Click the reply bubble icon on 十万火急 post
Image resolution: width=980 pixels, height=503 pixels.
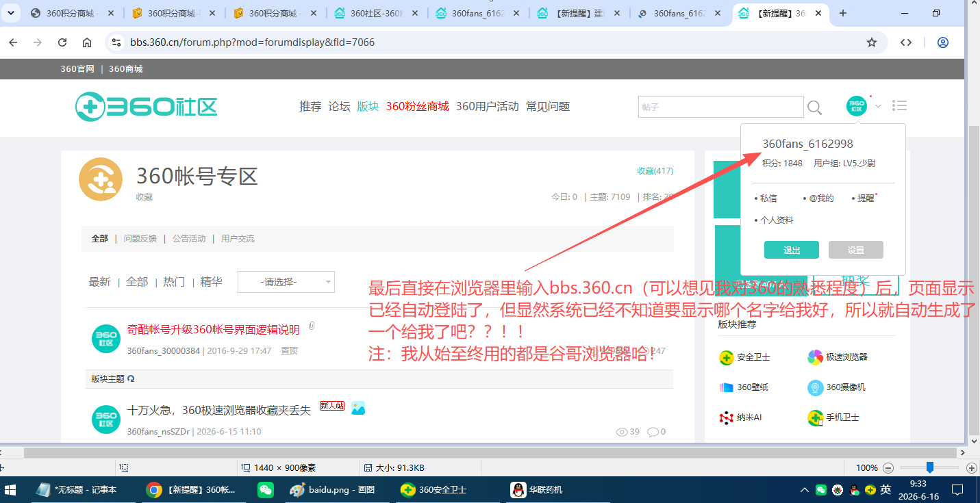click(x=653, y=432)
